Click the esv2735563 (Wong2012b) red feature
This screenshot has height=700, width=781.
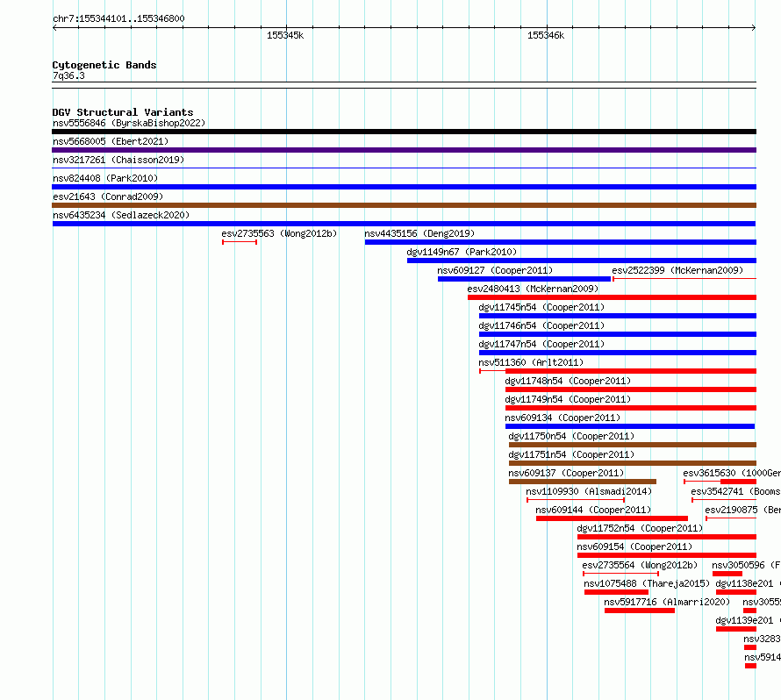tap(240, 242)
